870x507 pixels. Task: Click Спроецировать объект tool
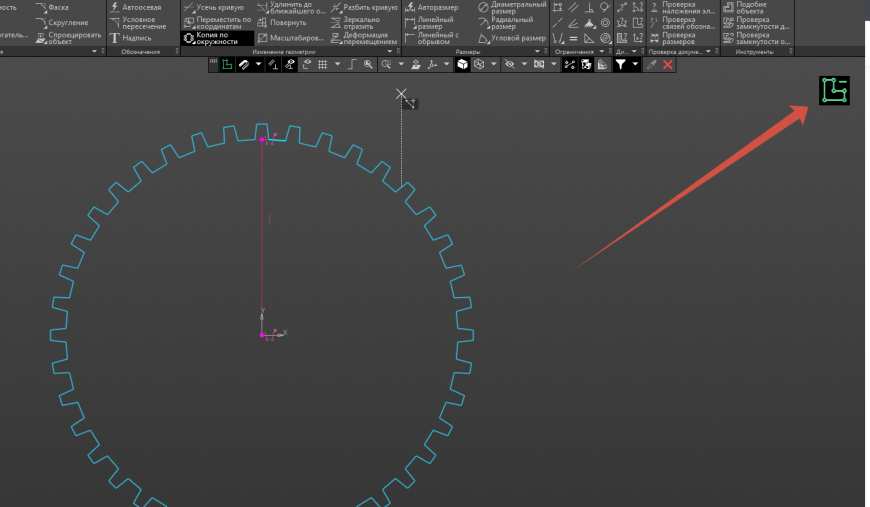click(x=68, y=38)
